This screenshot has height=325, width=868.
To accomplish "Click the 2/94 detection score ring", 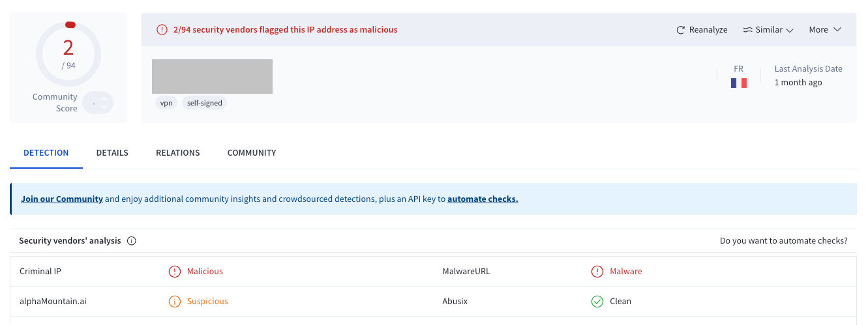I will point(68,53).
